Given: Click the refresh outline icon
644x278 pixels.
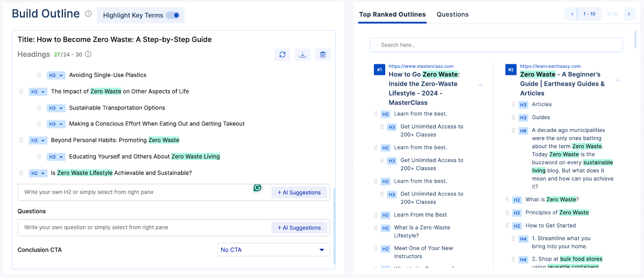Looking at the screenshot, I should point(283,55).
